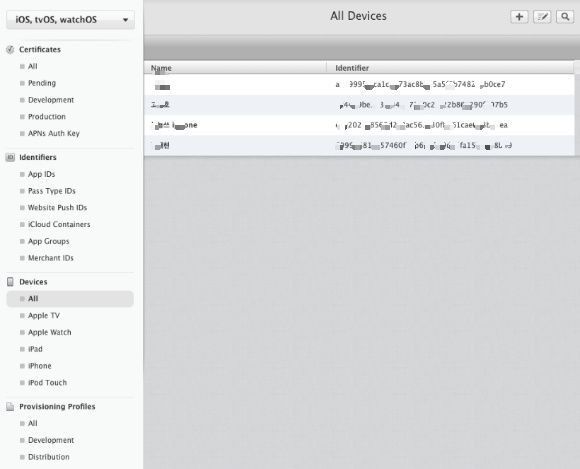The image size is (580, 469).
Task: Click the add device plus button
Action: [x=519, y=17]
